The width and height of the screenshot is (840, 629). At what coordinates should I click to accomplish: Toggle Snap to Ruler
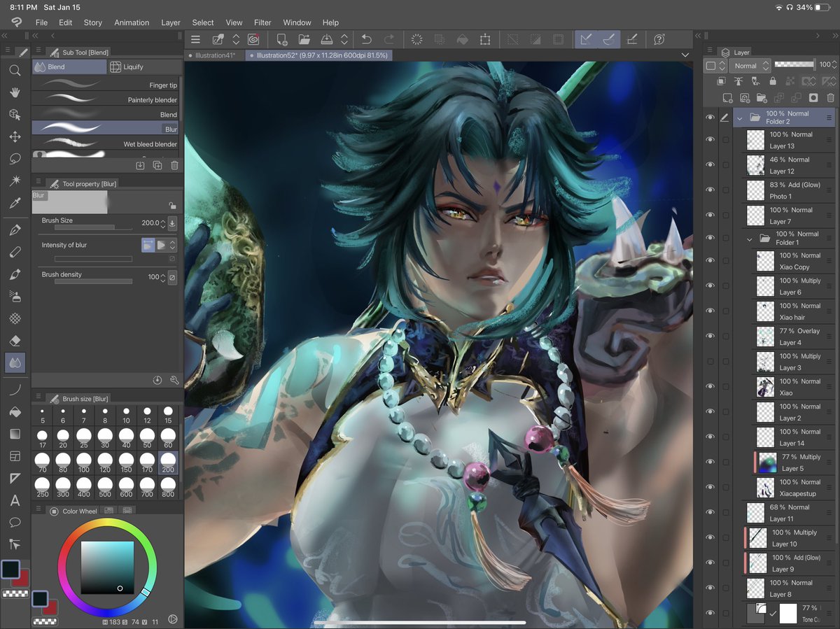click(587, 40)
